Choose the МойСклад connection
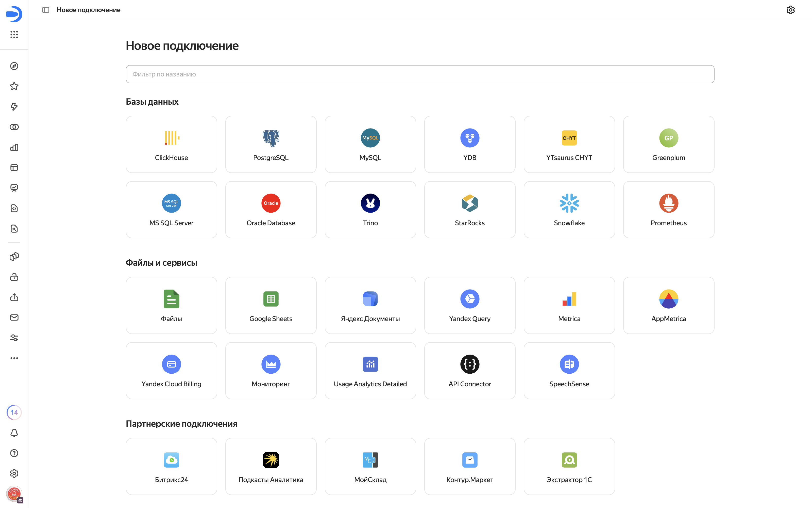 point(370,466)
